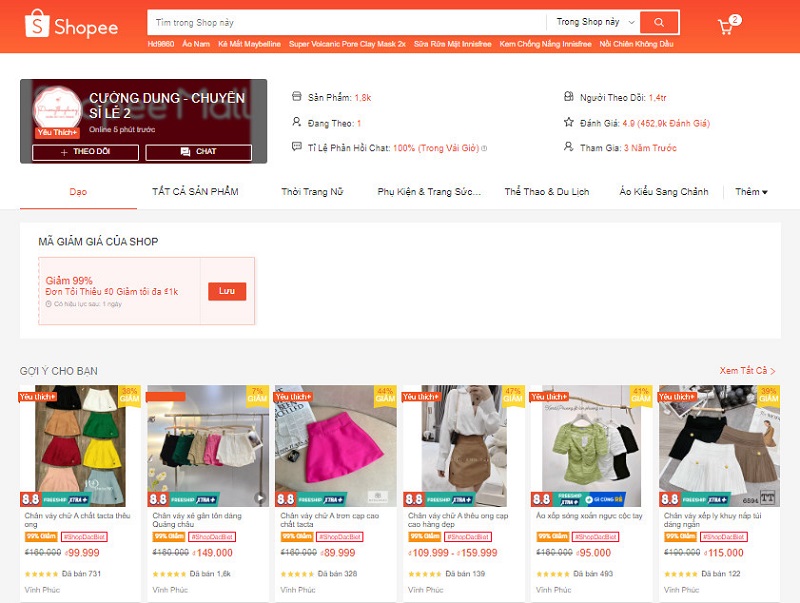Click the shop avatar image

pyautogui.click(x=57, y=113)
